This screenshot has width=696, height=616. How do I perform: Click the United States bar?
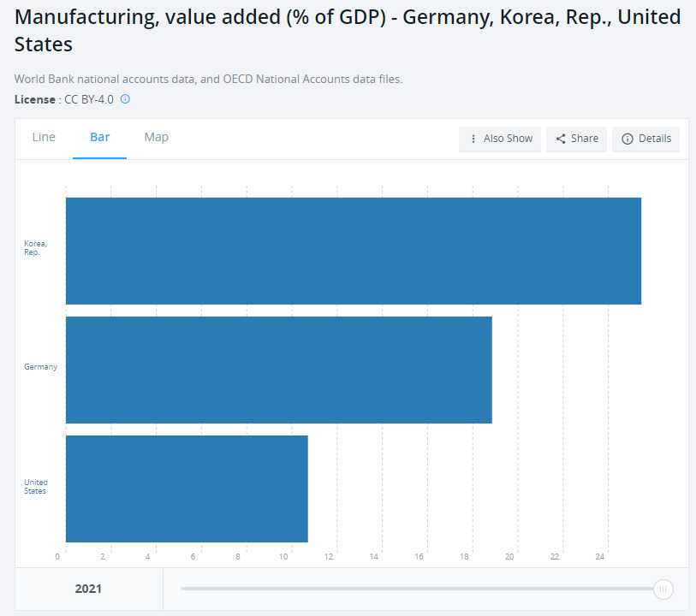tap(187, 489)
